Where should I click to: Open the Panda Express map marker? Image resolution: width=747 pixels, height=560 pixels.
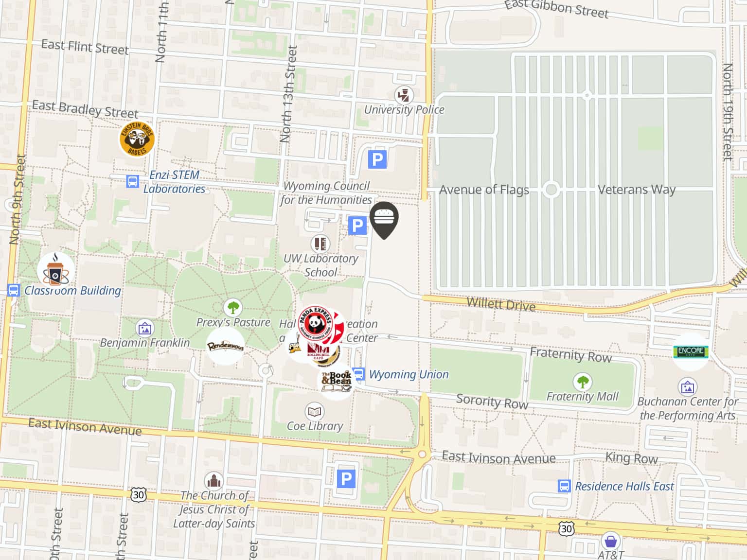(316, 322)
